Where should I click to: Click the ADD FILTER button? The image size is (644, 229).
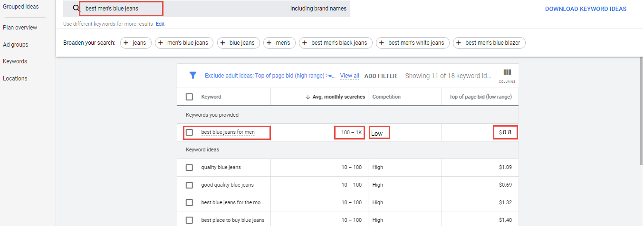[380, 76]
